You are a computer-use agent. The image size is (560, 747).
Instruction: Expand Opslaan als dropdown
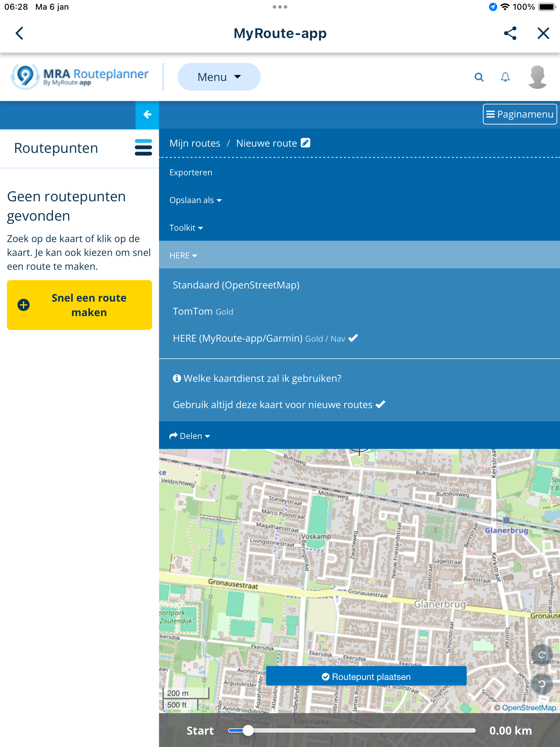tap(195, 200)
